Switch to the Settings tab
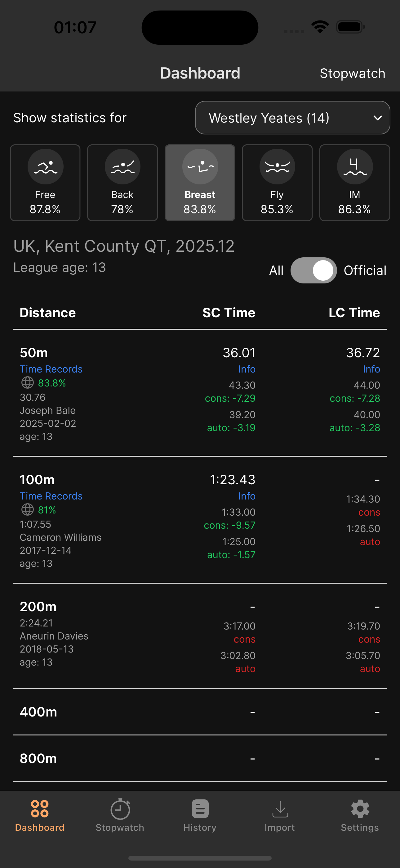 tap(360, 816)
